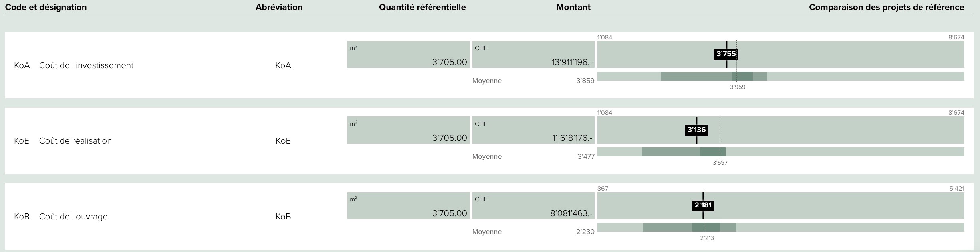The width and height of the screenshot is (980, 252).
Task: Click the CHF amount field showing 13'911'196.-
Action: pyautogui.click(x=533, y=55)
